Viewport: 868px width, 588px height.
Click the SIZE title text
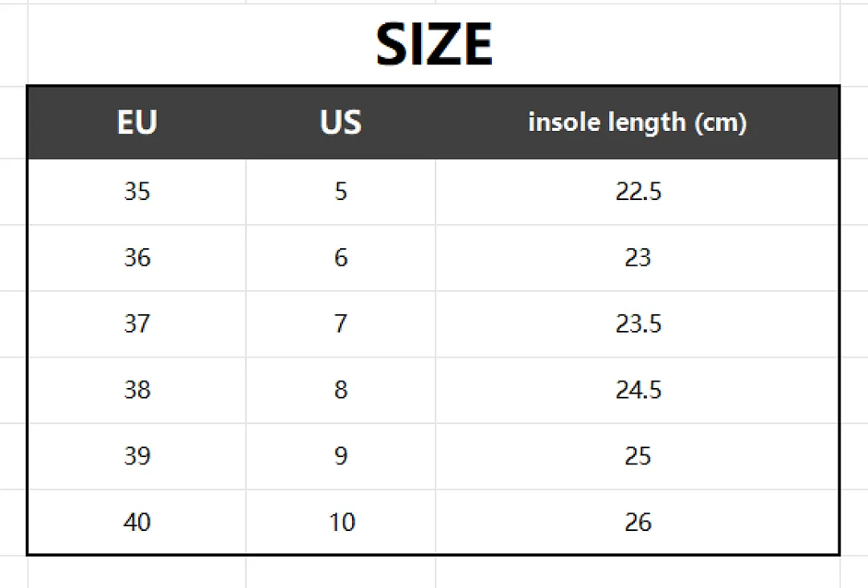click(434, 44)
